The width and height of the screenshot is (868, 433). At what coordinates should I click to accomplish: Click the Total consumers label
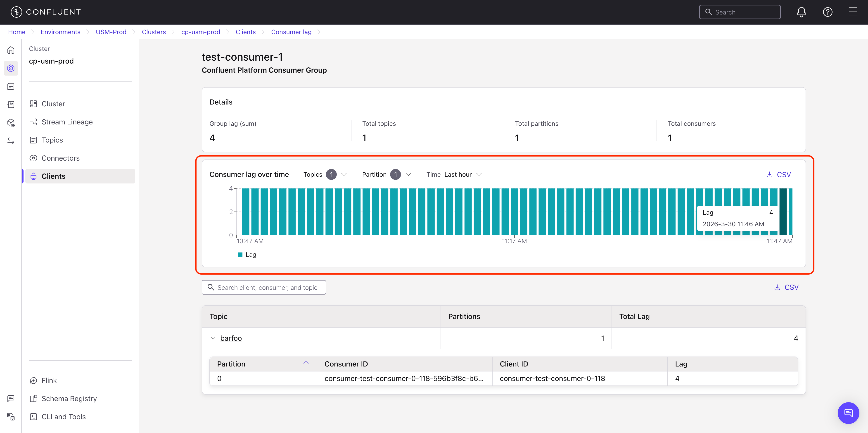click(691, 123)
